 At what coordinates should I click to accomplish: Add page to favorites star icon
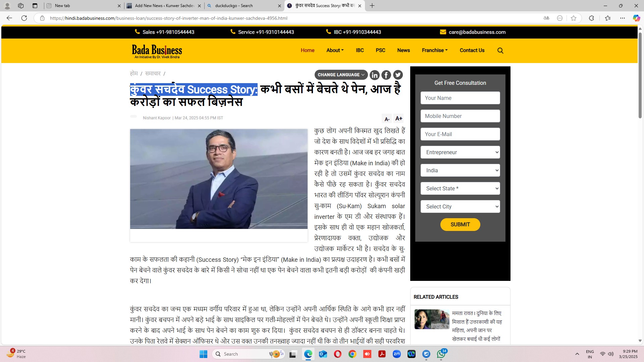pyautogui.click(x=574, y=18)
